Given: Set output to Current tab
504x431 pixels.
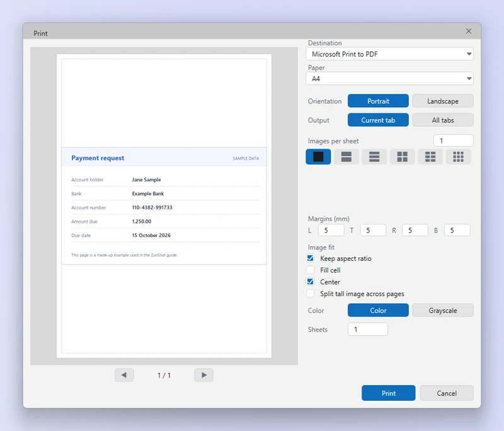Looking at the screenshot, I should pos(378,120).
